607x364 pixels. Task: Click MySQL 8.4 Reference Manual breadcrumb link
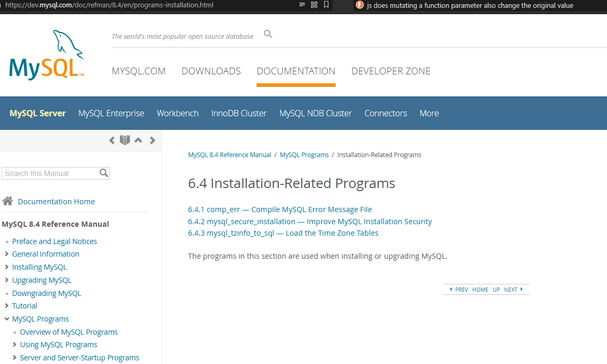pos(229,155)
